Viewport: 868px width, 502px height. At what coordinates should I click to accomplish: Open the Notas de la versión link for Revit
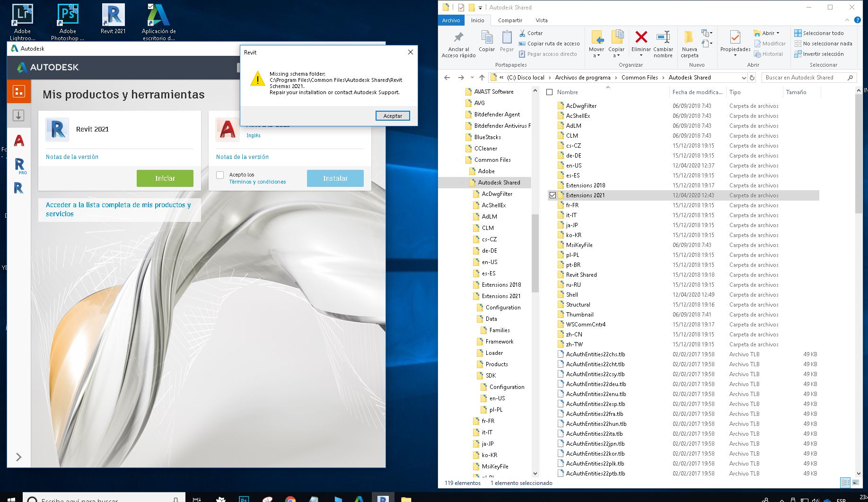[x=72, y=157]
